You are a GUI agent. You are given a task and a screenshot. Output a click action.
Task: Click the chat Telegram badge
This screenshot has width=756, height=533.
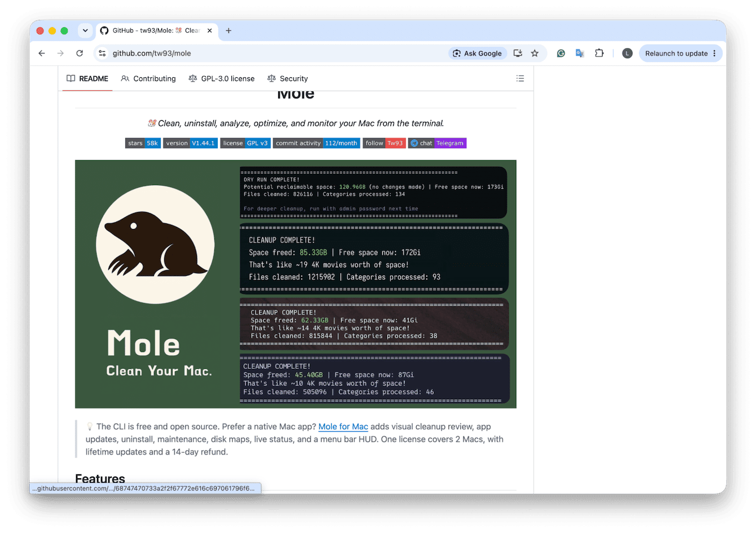pos(437,143)
